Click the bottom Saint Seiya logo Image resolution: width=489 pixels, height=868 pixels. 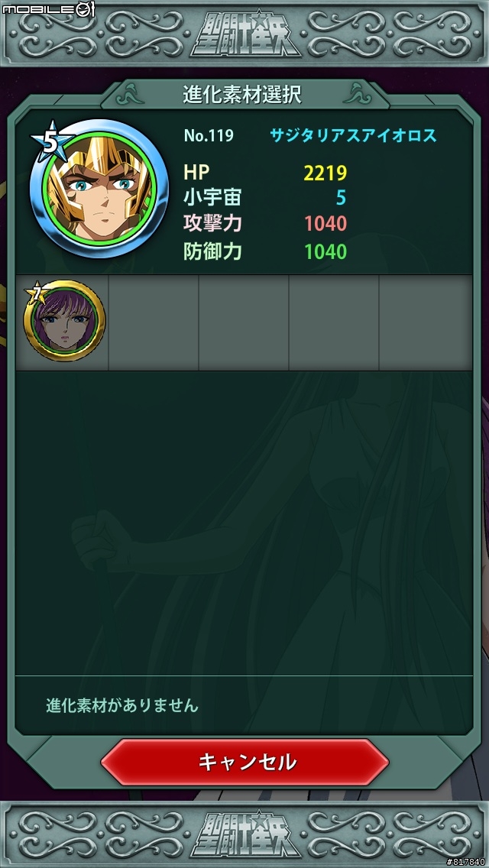[244, 834]
